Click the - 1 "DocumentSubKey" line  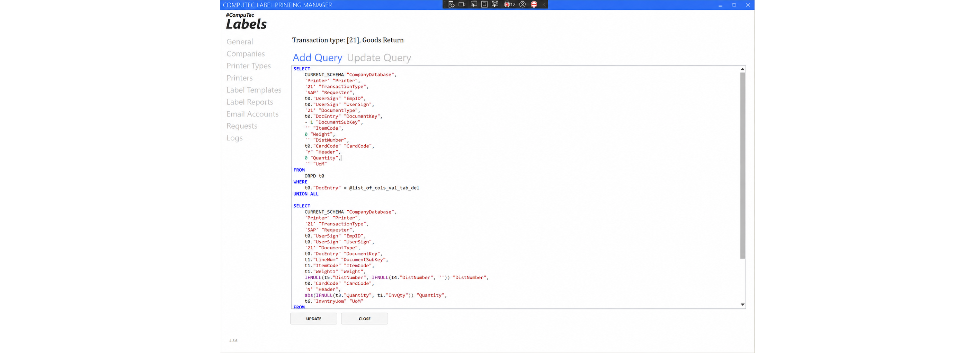point(333,122)
